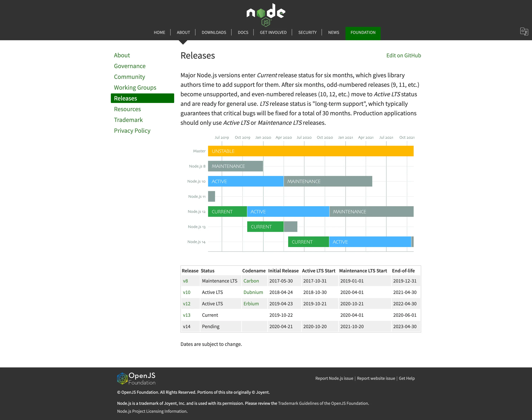
Task: Click the Dubnium codename link
Action: pos(253,292)
